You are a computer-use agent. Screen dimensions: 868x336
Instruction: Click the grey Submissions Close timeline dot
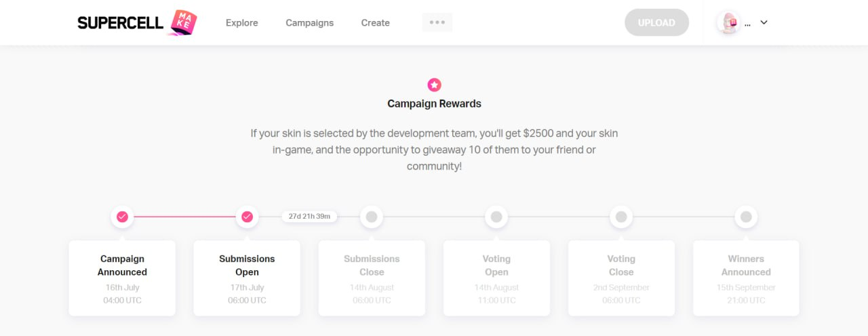pos(372,217)
